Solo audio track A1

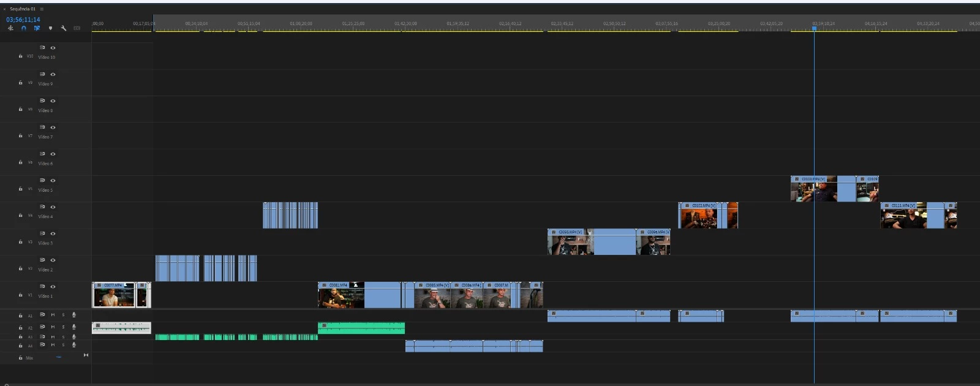(x=63, y=315)
